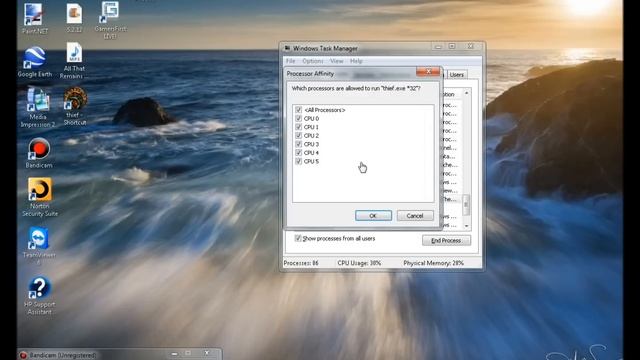The image size is (640, 360).
Task: Toggle the All Processors checkbox
Action: click(298, 110)
